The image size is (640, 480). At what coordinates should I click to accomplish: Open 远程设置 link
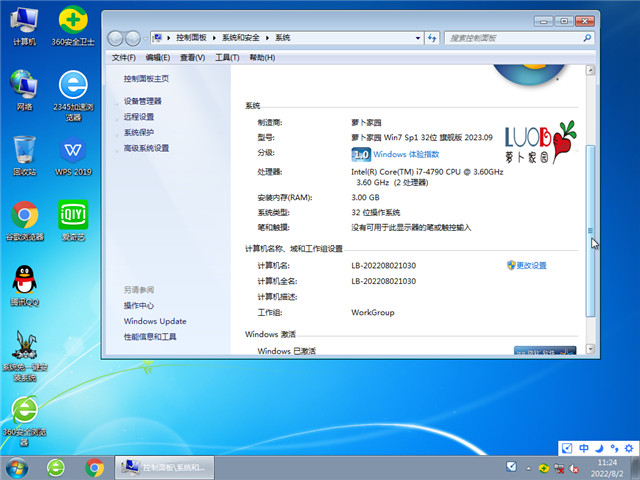139,117
